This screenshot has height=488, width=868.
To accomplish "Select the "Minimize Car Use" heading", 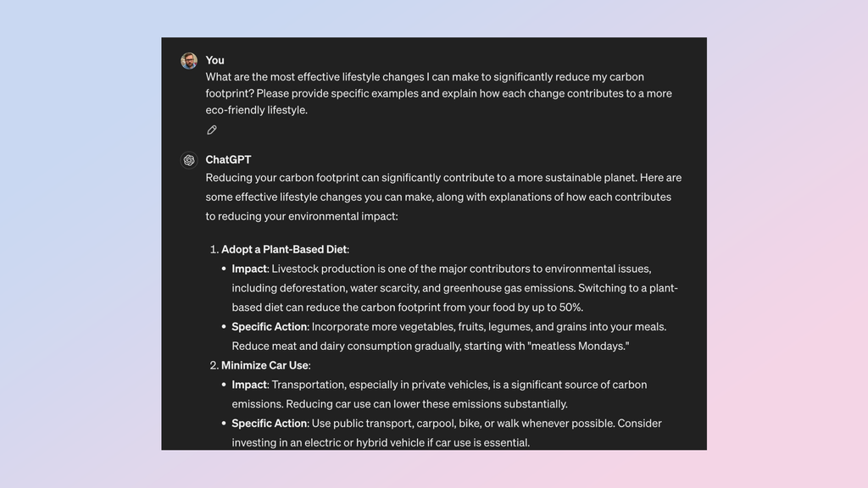I will (x=264, y=365).
